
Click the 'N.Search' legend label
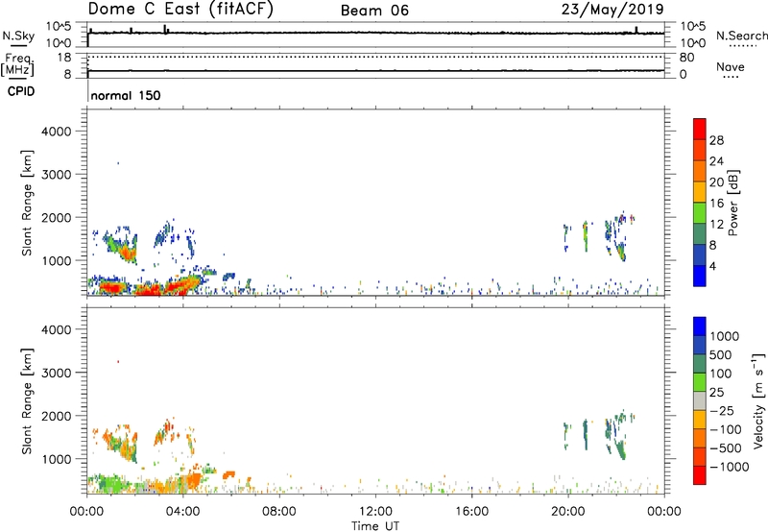741,36
